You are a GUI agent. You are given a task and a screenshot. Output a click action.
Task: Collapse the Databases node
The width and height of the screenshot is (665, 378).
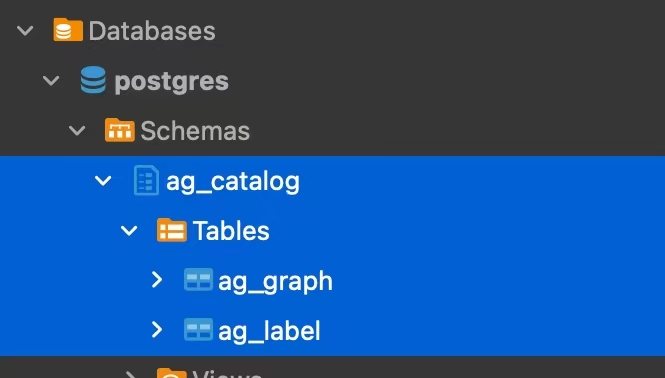(x=25, y=31)
